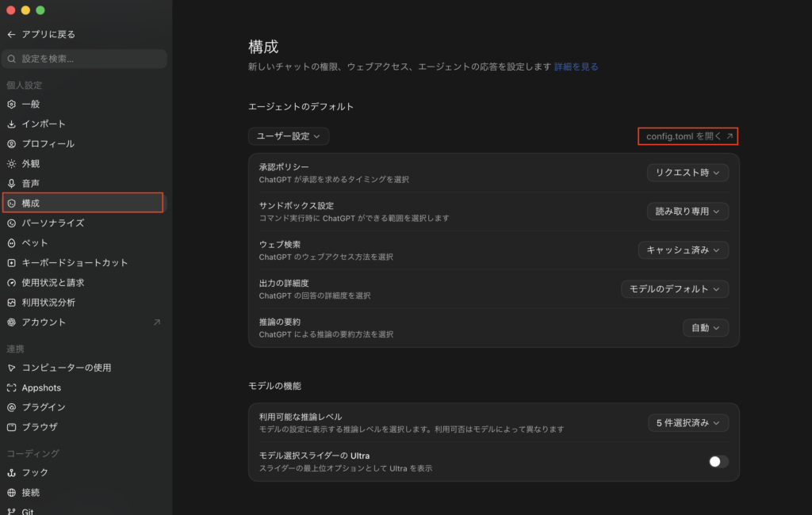812x515 pixels.
Task: Expand ウェブ検索 dropdown showing キャッシュ済み
Action: (683, 250)
